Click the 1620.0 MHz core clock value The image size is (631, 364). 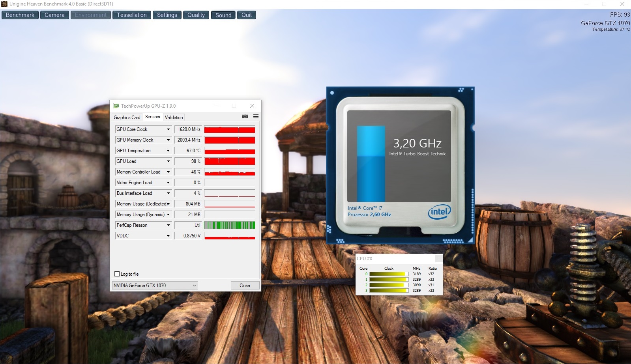click(x=188, y=129)
